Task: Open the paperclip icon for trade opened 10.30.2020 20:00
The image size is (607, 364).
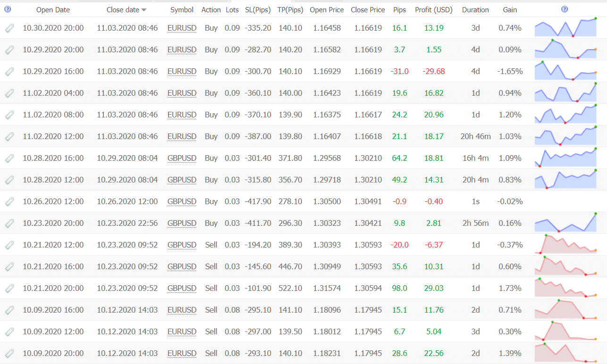Action: pos(9,28)
